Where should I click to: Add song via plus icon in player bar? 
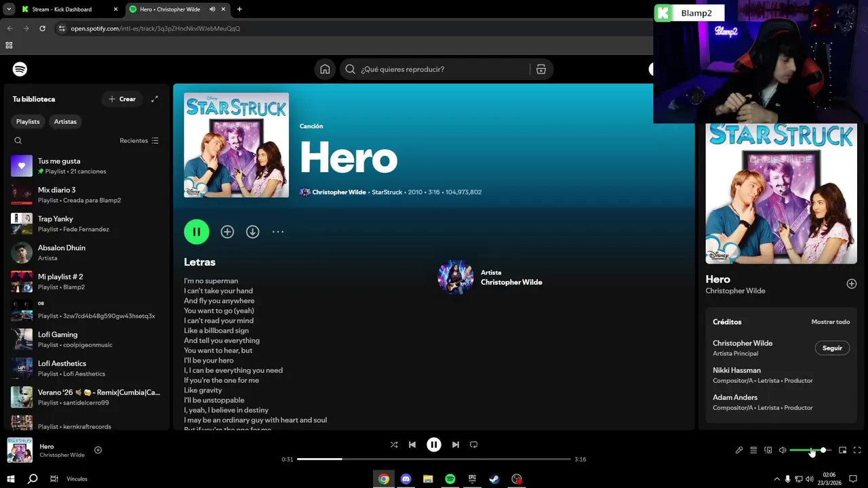(x=98, y=450)
